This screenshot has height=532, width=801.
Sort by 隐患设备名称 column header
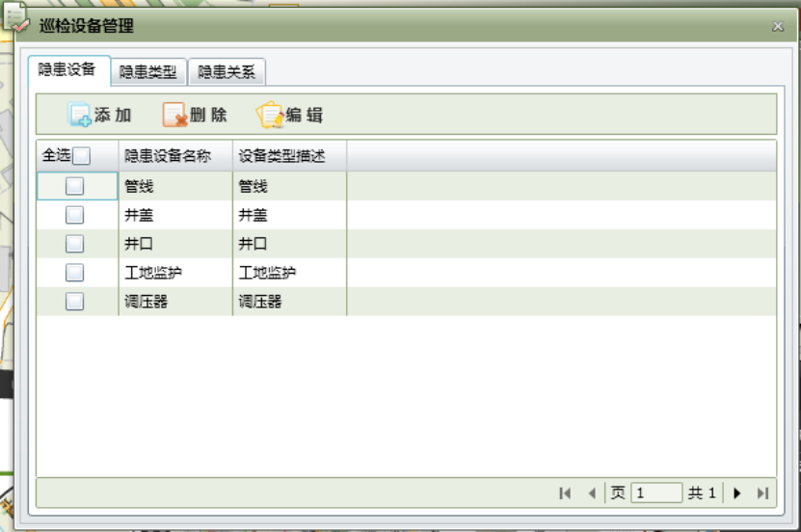click(x=168, y=156)
